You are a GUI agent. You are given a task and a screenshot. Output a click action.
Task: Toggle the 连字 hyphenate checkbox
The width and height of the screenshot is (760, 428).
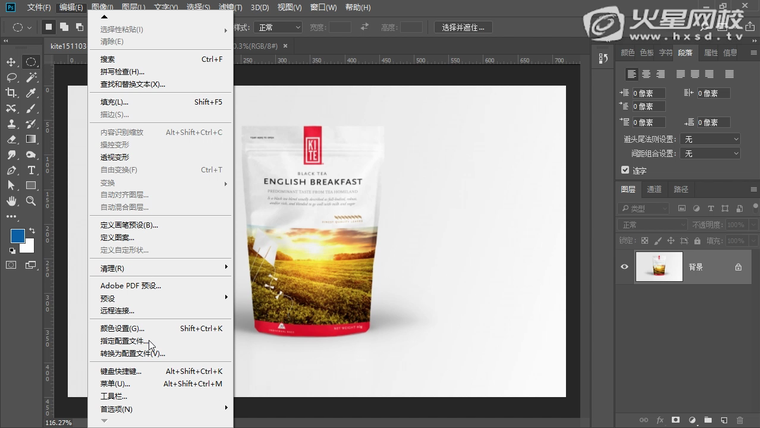[x=626, y=170]
